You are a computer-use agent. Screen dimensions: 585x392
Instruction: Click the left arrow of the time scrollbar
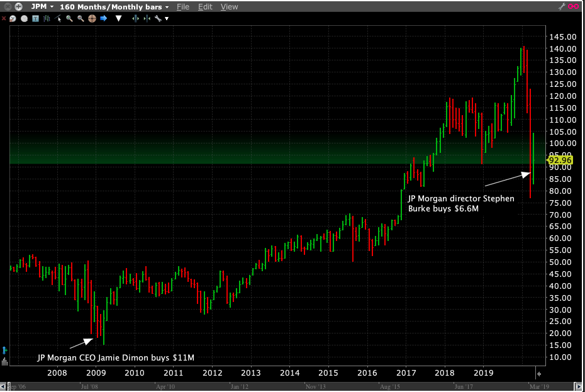[3, 386]
